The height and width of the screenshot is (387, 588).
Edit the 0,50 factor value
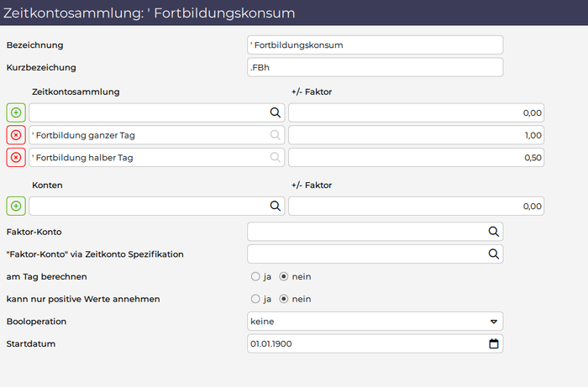pyautogui.click(x=417, y=157)
